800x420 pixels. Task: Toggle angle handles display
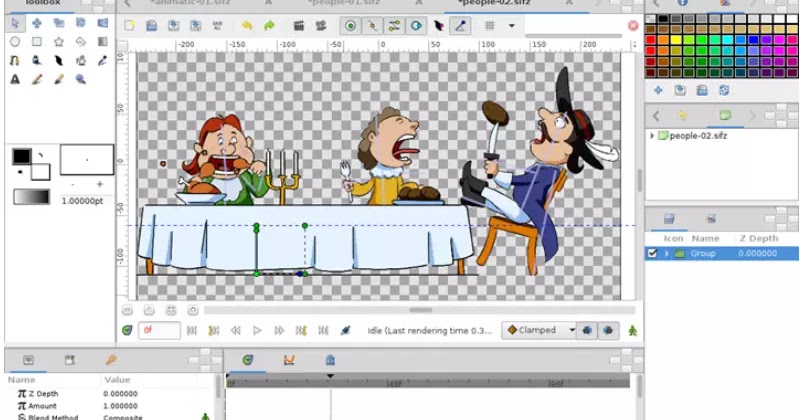460,26
